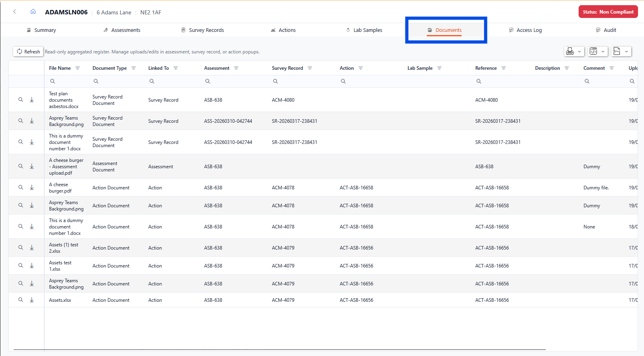644x356 pixels.
Task: Download the A cheese burger.pdf file
Action: [32, 187]
